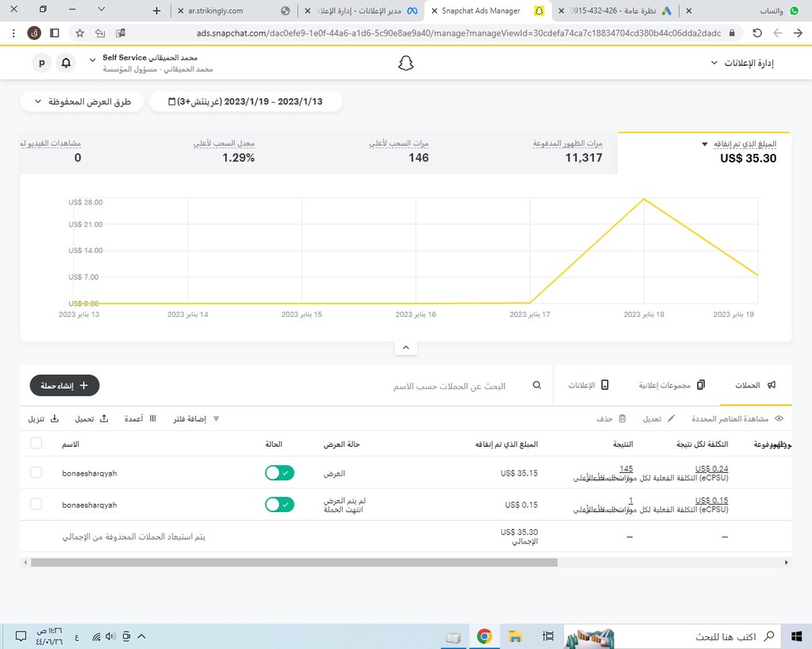Check the second bonaesharqyah campaign row (US$ 0.15)
The height and width of the screenshot is (649, 812).
(x=36, y=503)
